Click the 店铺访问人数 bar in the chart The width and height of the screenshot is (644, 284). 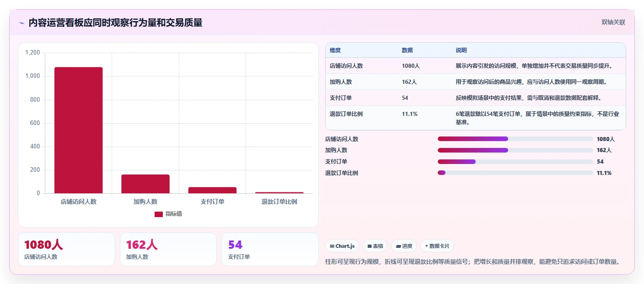pyautogui.click(x=79, y=130)
